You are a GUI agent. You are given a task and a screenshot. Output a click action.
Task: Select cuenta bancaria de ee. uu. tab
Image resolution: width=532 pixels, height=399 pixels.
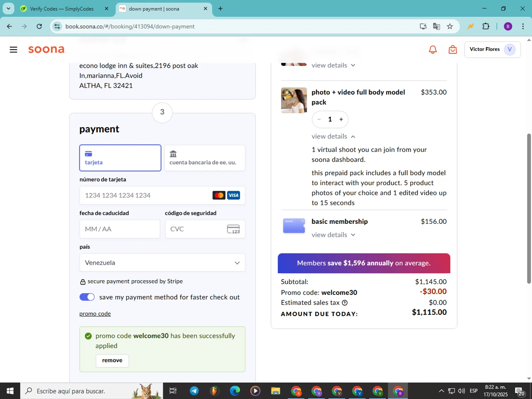click(x=205, y=158)
